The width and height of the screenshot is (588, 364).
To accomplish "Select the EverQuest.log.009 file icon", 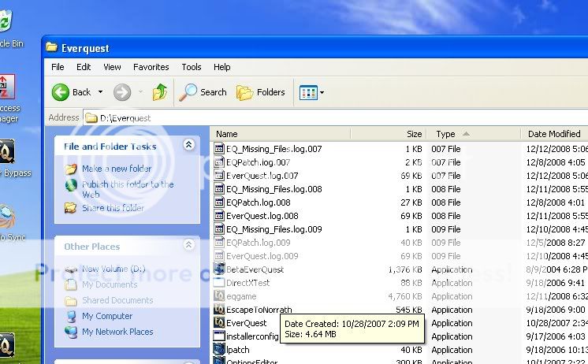I will [x=219, y=256].
